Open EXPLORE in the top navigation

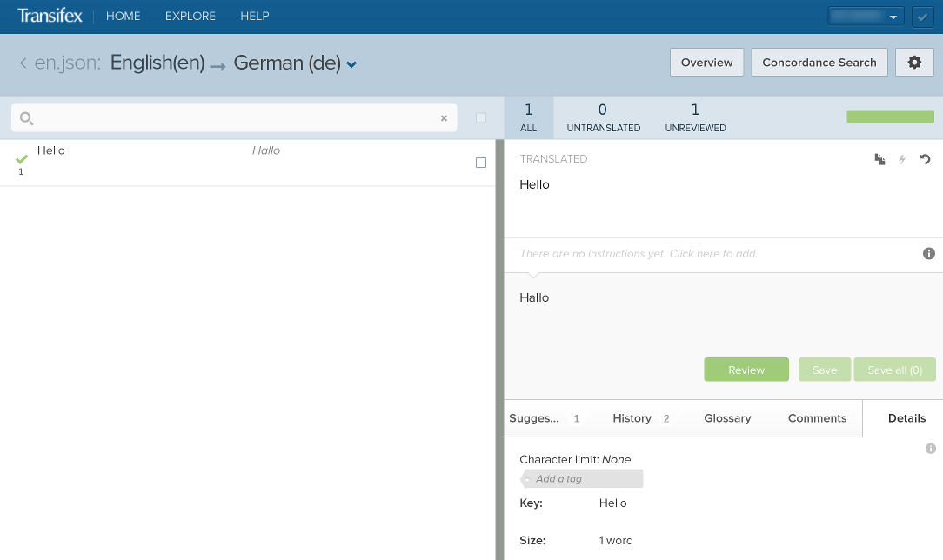pyautogui.click(x=190, y=17)
